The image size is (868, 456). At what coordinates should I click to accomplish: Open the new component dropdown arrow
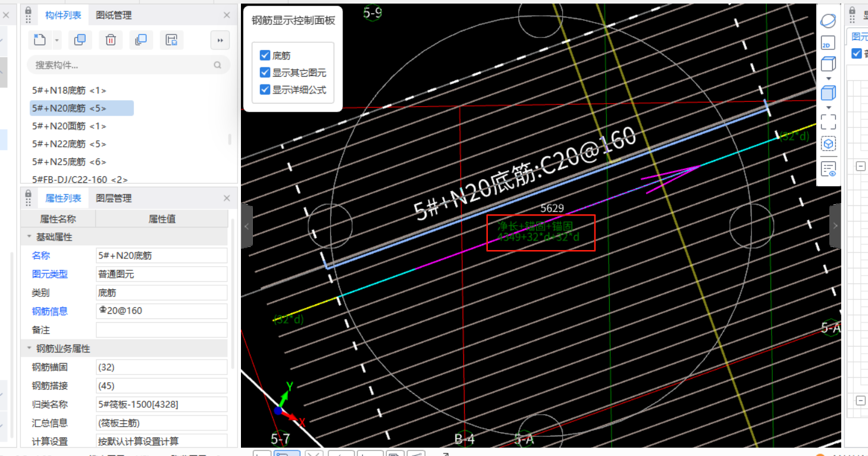pos(57,40)
